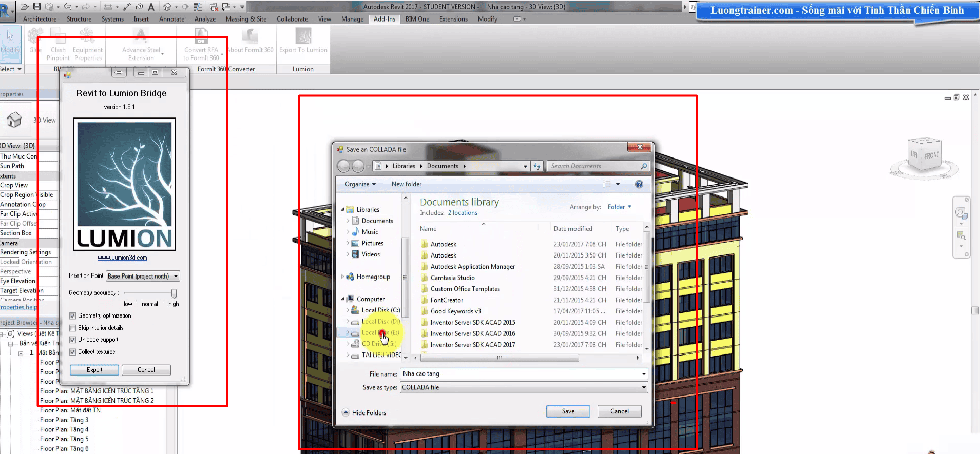Screen dimensions: 980x454
Task: Click the ViewCube FRONT face
Action: click(x=931, y=155)
